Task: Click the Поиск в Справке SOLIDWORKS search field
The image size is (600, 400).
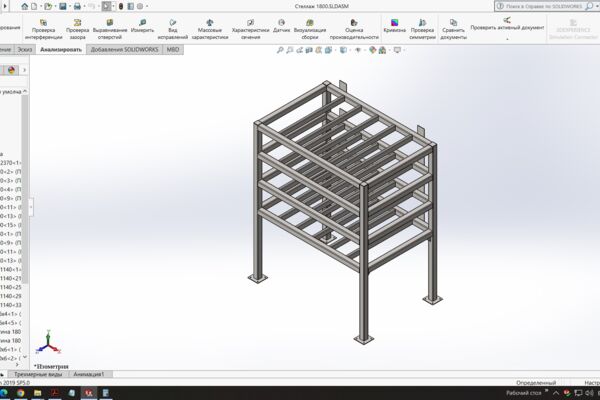Action: coord(543,6)
